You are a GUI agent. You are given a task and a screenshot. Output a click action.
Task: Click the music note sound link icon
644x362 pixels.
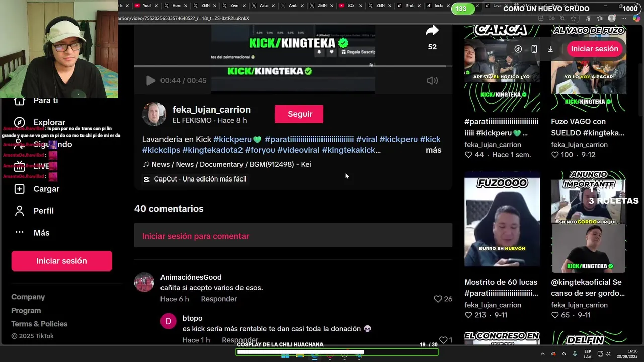pos(146,164)
